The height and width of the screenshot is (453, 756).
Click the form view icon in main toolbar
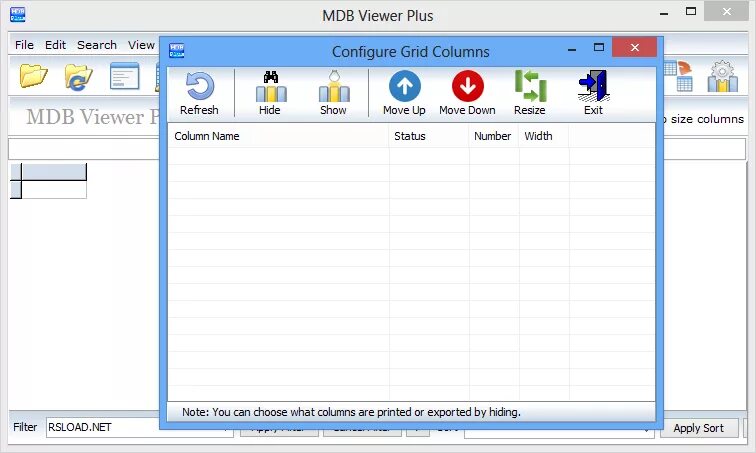pyautogui.click(x=124, y=76)
